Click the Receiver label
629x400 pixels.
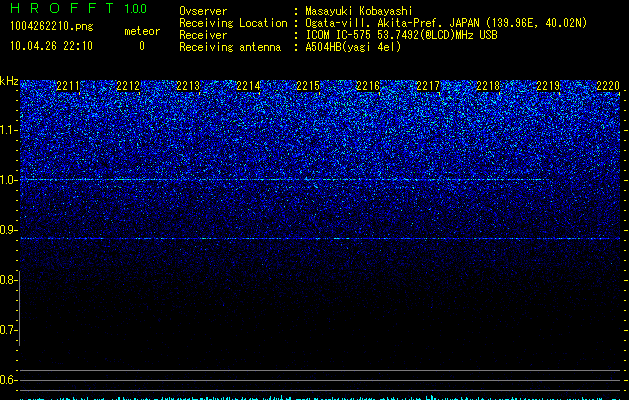pyautogui.click(x=203, y=35)
